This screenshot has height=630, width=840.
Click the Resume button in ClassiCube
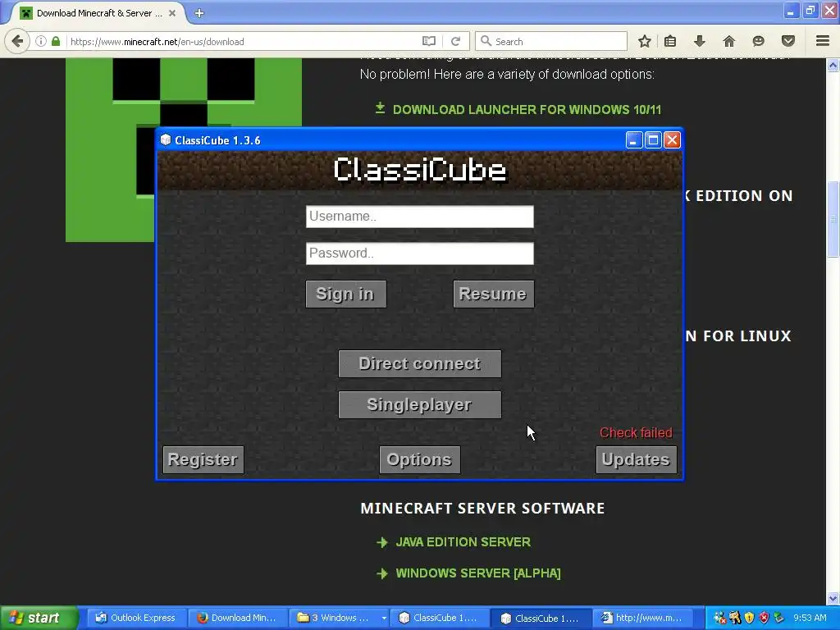coord(493,294)
